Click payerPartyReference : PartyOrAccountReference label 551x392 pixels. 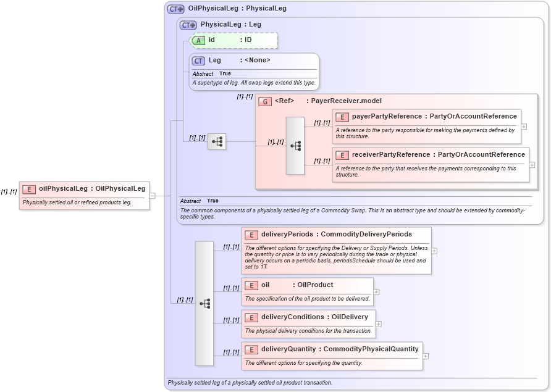[434, 117]
